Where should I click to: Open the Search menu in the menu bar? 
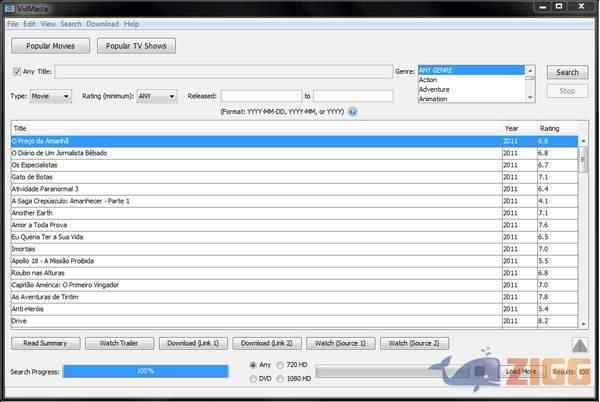click(x=71, y=23)
